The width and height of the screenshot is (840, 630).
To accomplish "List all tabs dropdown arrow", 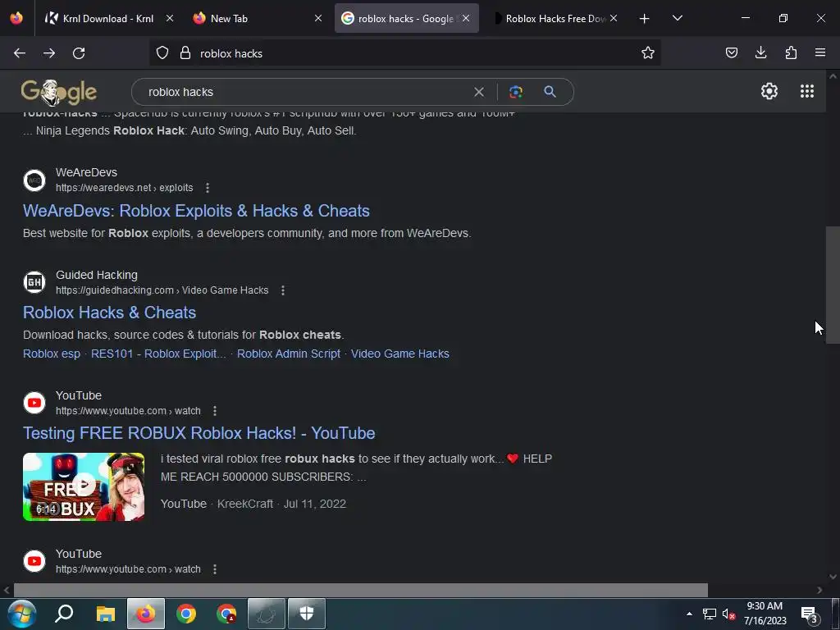I will (x=677, y=19).
